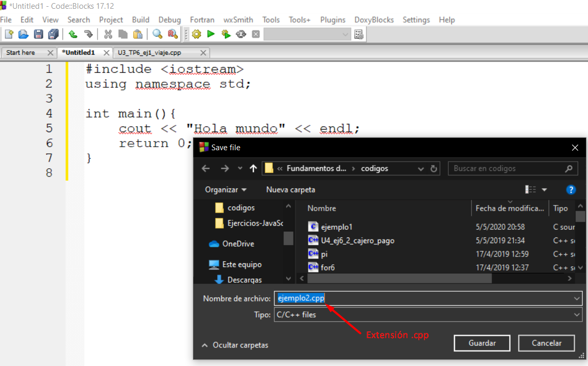Click the Guardar button
Viewport: 588px width, 366px height.
tap(481, 343)
